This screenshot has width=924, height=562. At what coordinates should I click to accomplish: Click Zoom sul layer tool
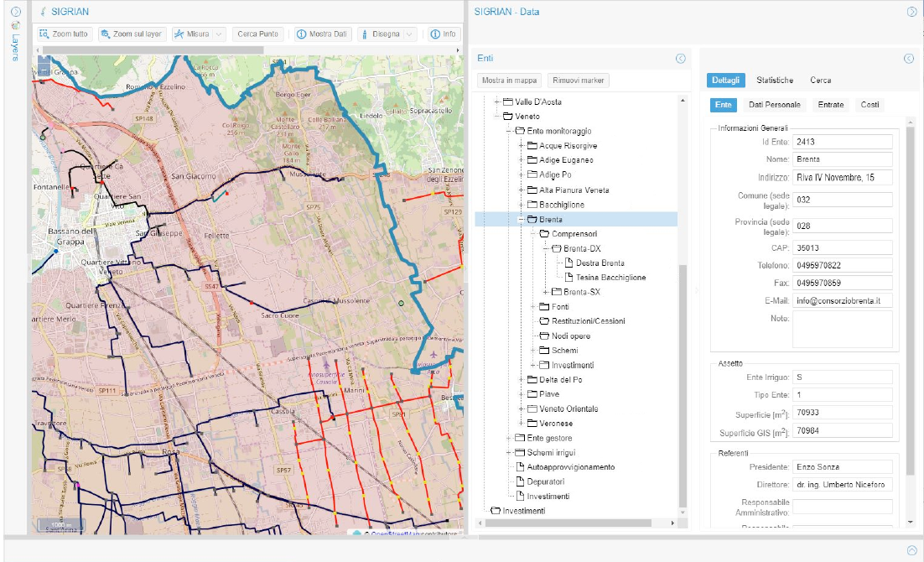pyautogui.click(x=131, y=34)
